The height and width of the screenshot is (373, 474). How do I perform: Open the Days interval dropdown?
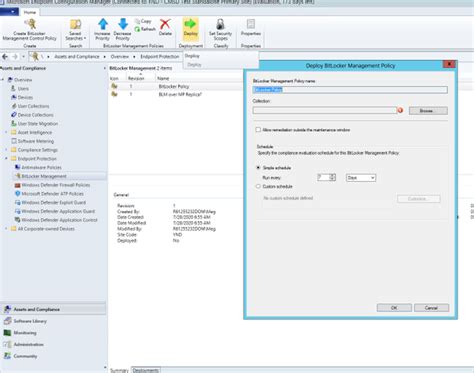pyautogui.click(x=361, y=178)
